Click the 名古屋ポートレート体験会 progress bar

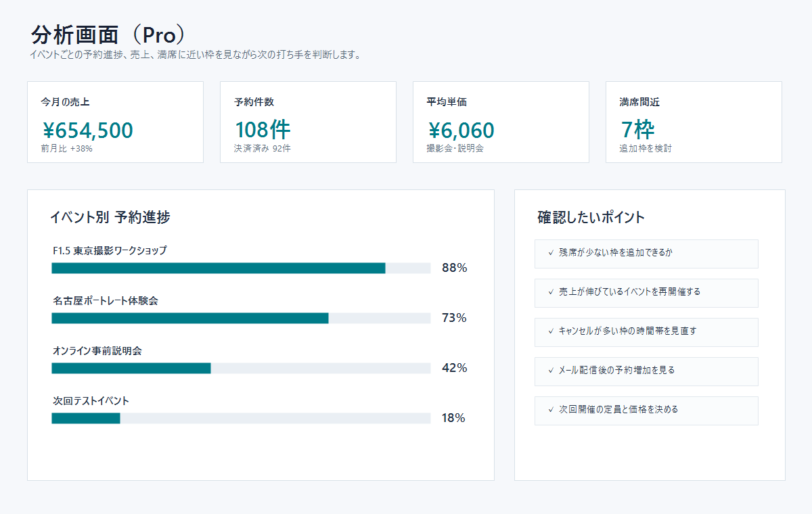(241, 319)
